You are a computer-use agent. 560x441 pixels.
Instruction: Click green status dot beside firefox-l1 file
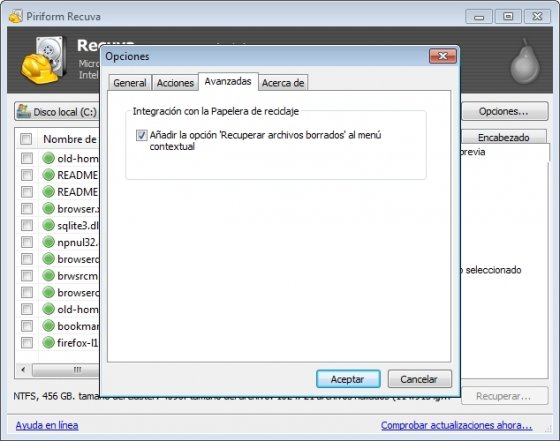(48, 342)
